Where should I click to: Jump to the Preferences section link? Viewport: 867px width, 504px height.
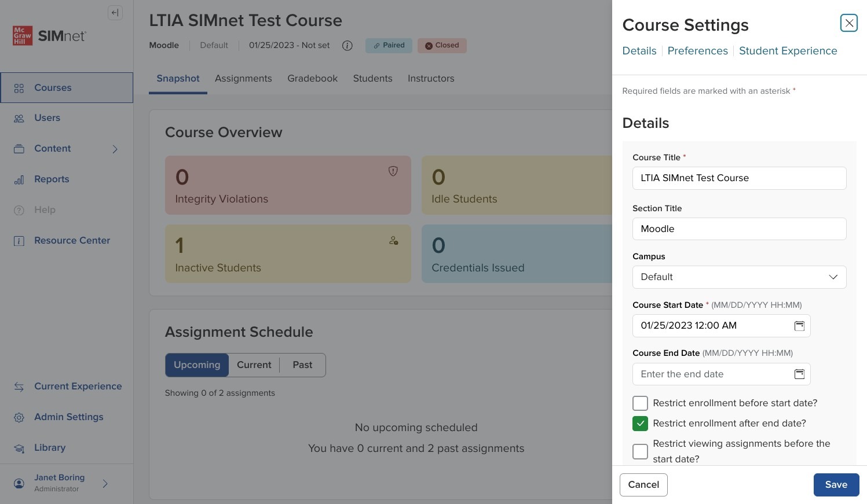(x=697, y=51)
